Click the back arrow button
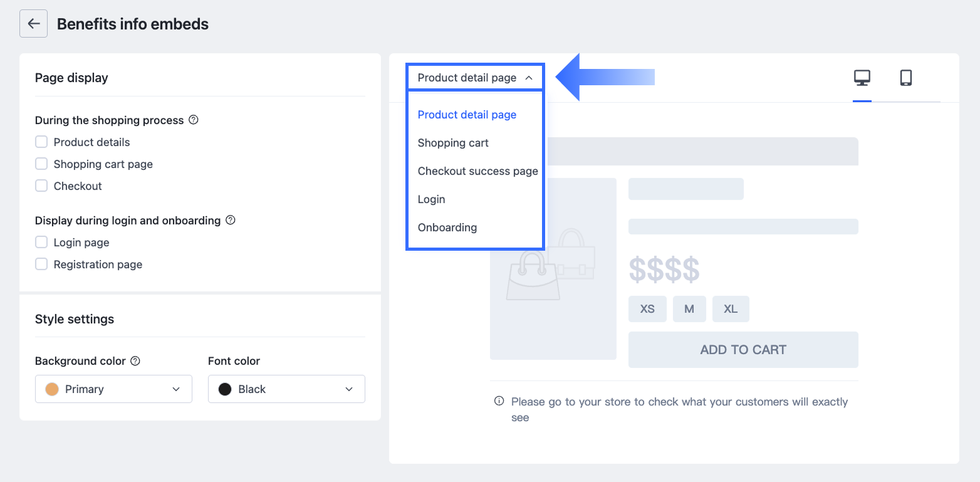Screen dimensions: 980x482 33,24
